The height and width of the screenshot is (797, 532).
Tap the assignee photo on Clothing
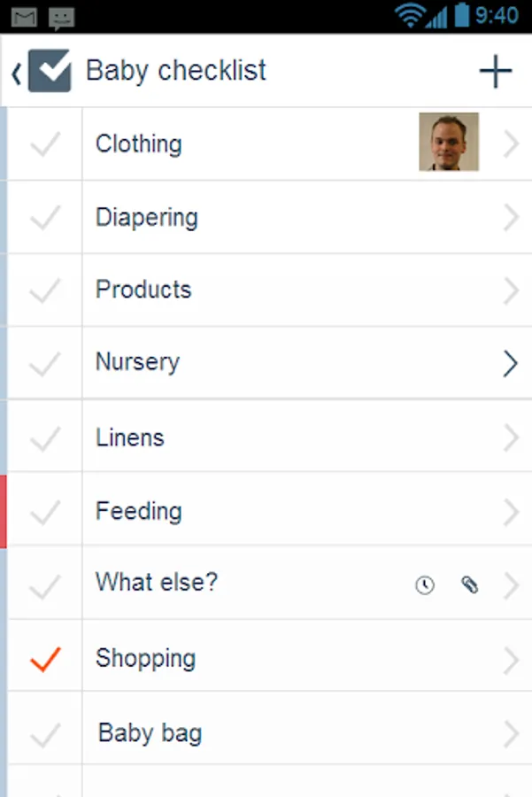point(449,142)
